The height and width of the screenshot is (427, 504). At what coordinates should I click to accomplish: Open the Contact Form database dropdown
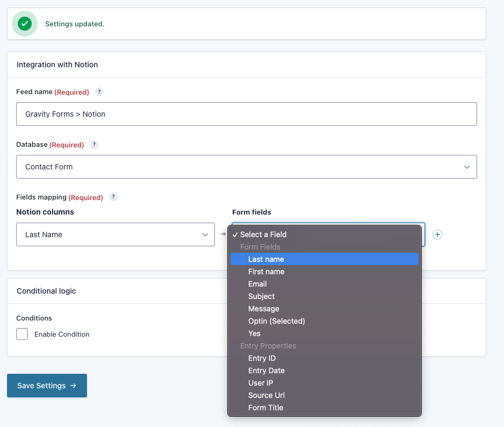click(x=247, y=167)
